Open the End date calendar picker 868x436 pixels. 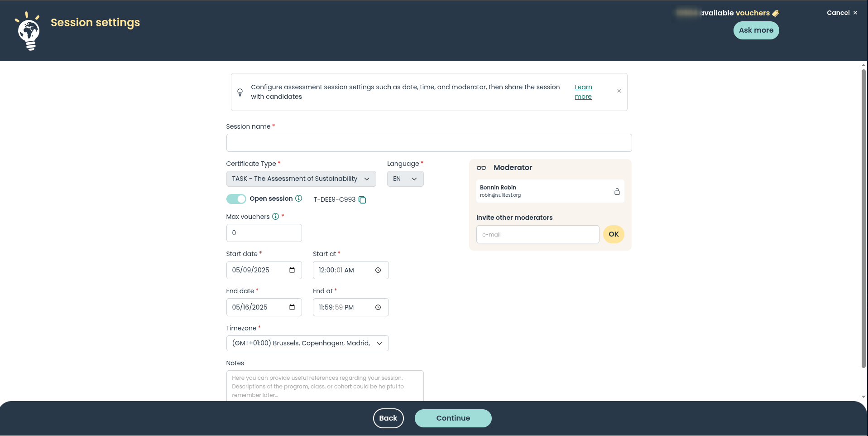coord(292,307)
